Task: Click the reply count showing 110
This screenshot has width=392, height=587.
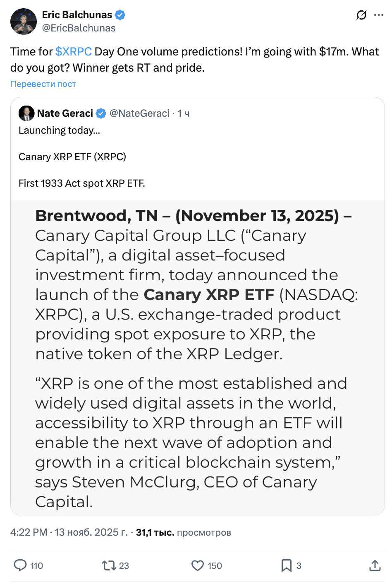Action: pos(36,565)
